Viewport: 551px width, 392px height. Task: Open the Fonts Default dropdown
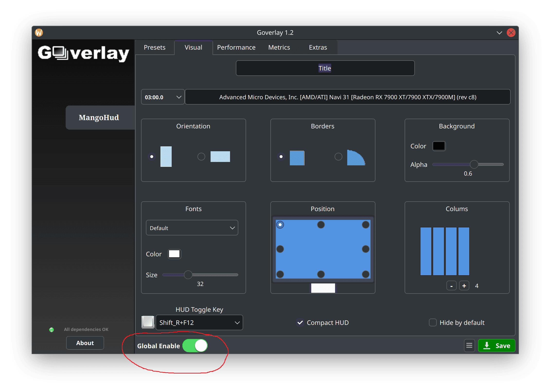pos(192,228)
